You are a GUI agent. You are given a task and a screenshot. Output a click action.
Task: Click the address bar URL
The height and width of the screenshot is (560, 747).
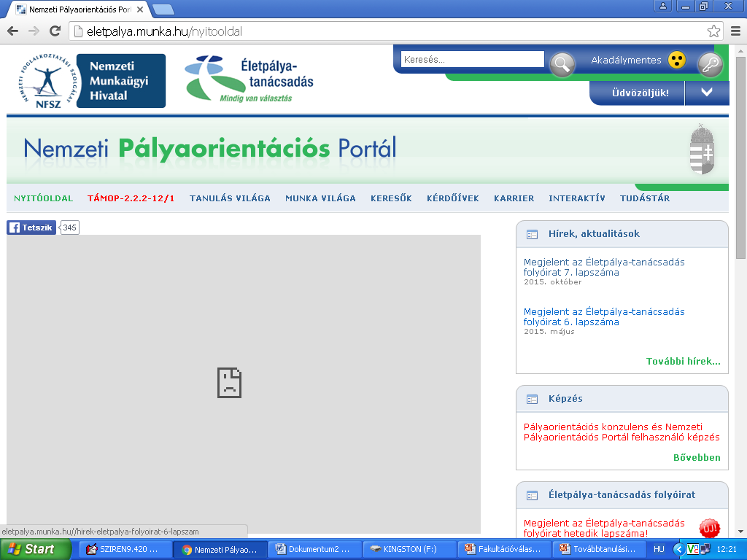point(164,31)
